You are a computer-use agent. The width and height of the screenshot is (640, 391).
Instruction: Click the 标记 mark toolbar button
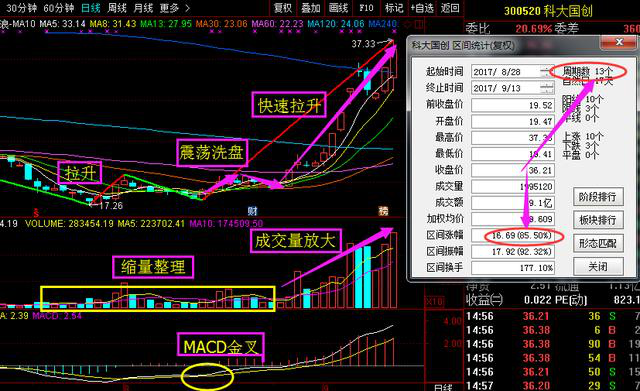pos(394,8)
